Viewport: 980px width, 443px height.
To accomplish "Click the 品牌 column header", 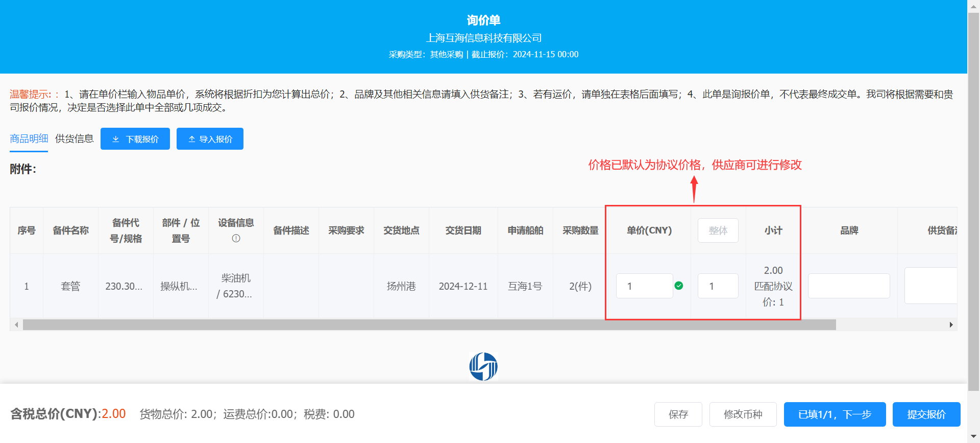I will click(x=849, y=230).
